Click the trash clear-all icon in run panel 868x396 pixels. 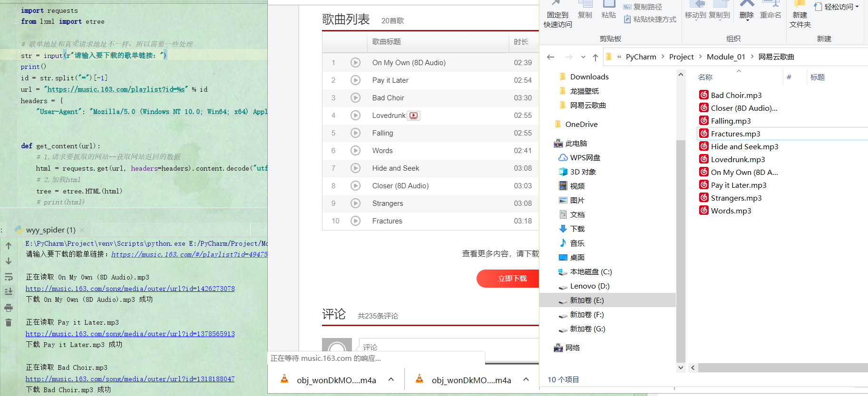(9, 323)
